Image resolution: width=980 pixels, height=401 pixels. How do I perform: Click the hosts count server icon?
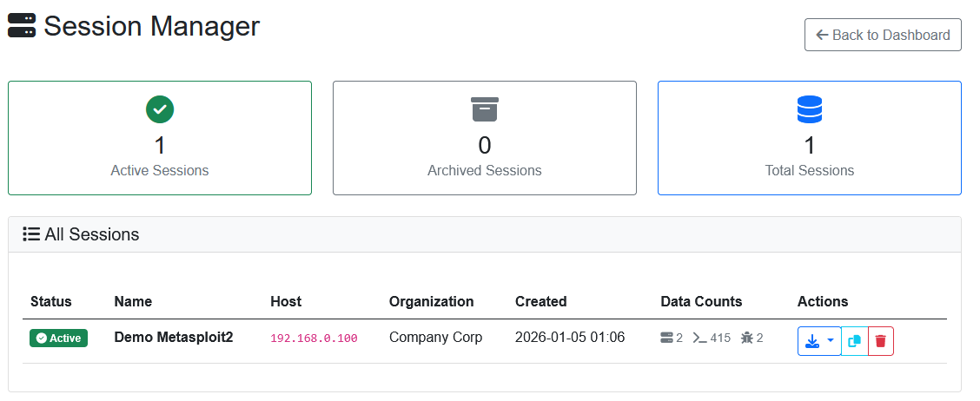pos(667,338)
